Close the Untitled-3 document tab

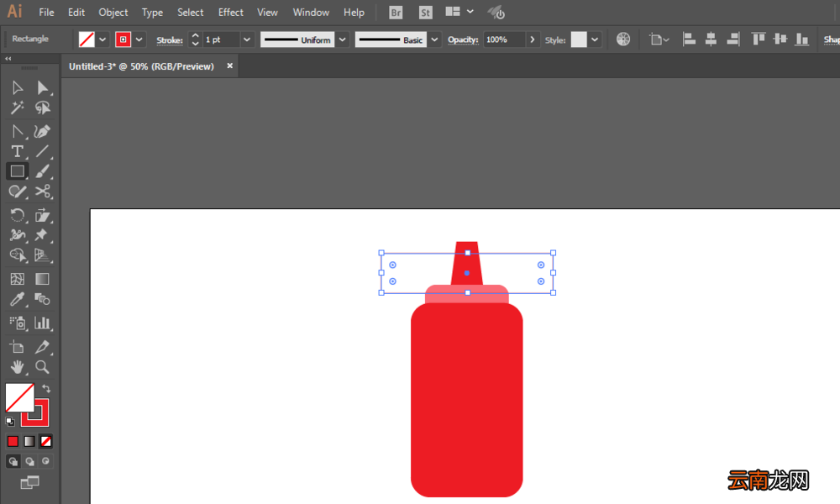[x=230, y=66]
